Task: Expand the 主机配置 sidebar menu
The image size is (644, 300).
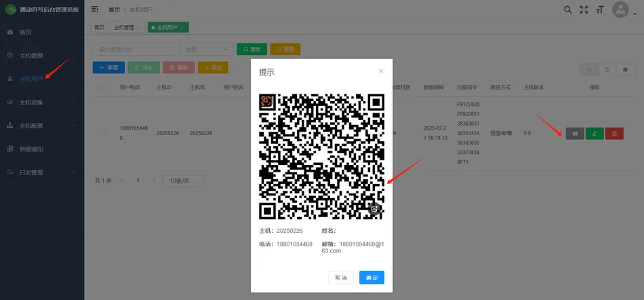Action: coord(42,126)
